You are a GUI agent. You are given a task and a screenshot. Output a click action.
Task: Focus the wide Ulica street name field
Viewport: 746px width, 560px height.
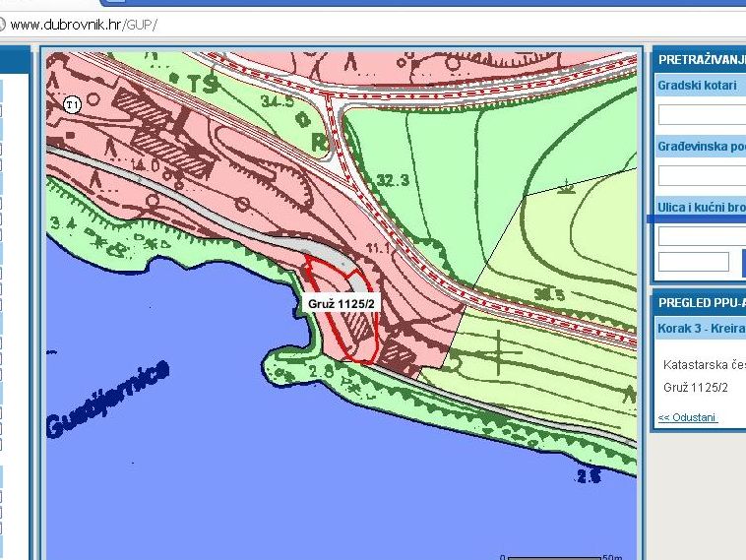coord(702,236)
